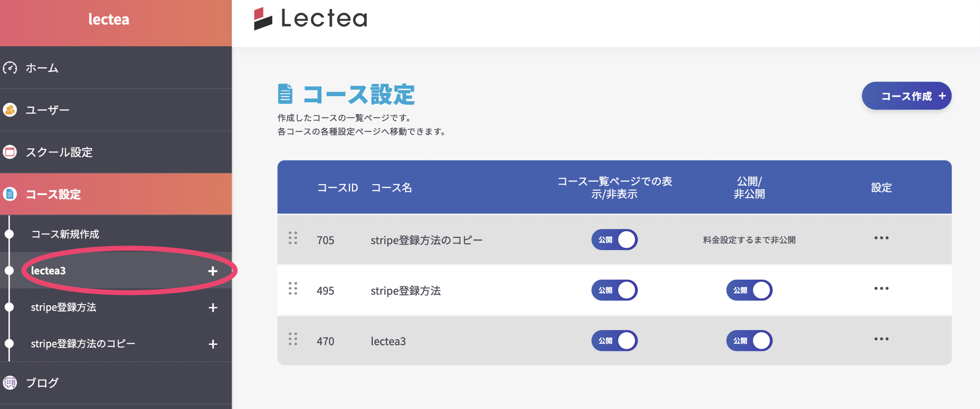This screenshot has width=980, height=409.
Task: Click the コース作成 + button
Action: pos(906,96)
